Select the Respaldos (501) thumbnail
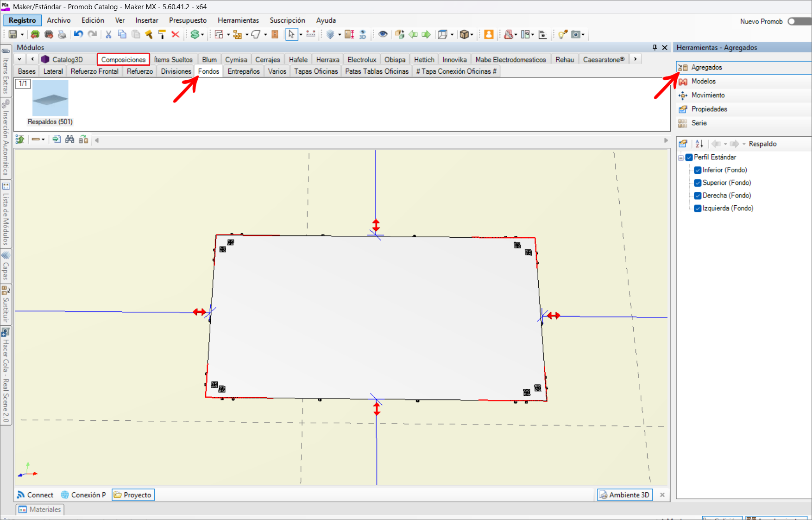Image resolution: width=812 pixels, height=520 pixels. tap(50, 98)
